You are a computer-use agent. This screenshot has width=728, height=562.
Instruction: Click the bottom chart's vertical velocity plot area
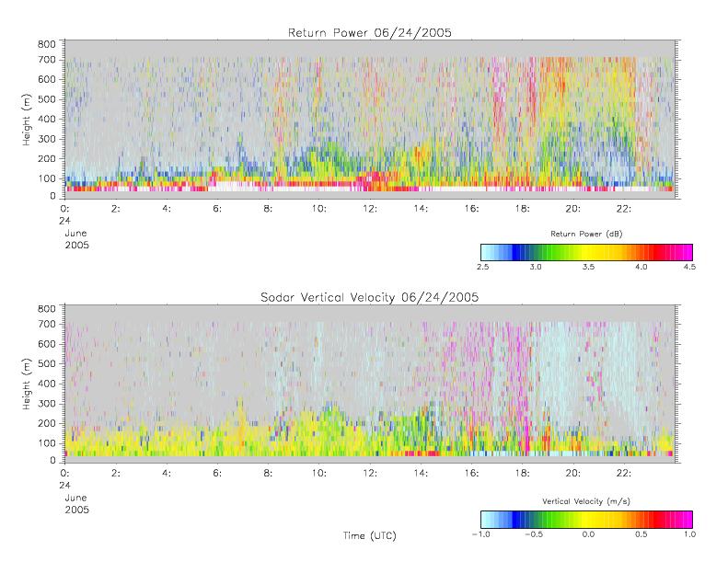click(x=370, y=384)
